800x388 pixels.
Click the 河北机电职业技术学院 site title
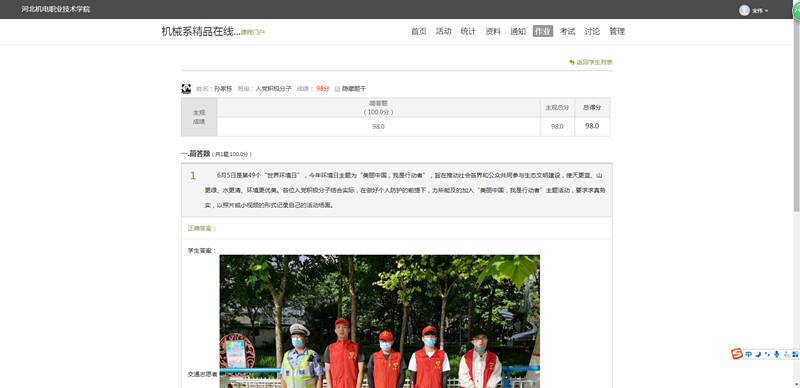[56, 9]
